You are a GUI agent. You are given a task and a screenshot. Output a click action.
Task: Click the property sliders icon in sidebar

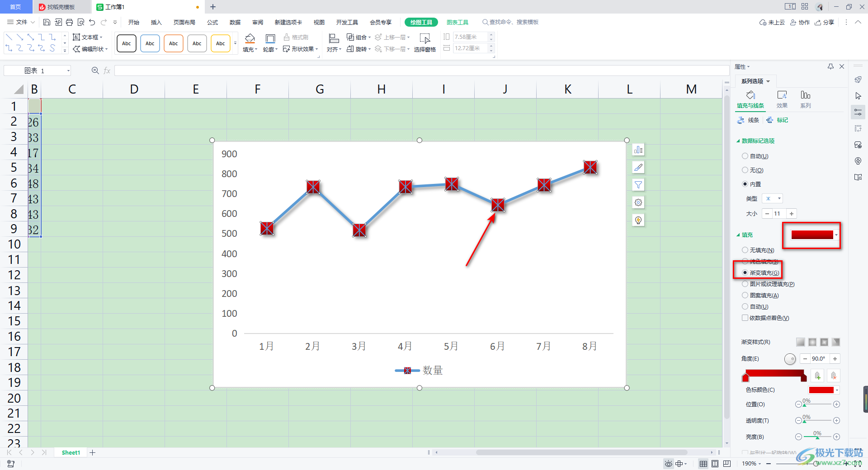coord(858,112)
